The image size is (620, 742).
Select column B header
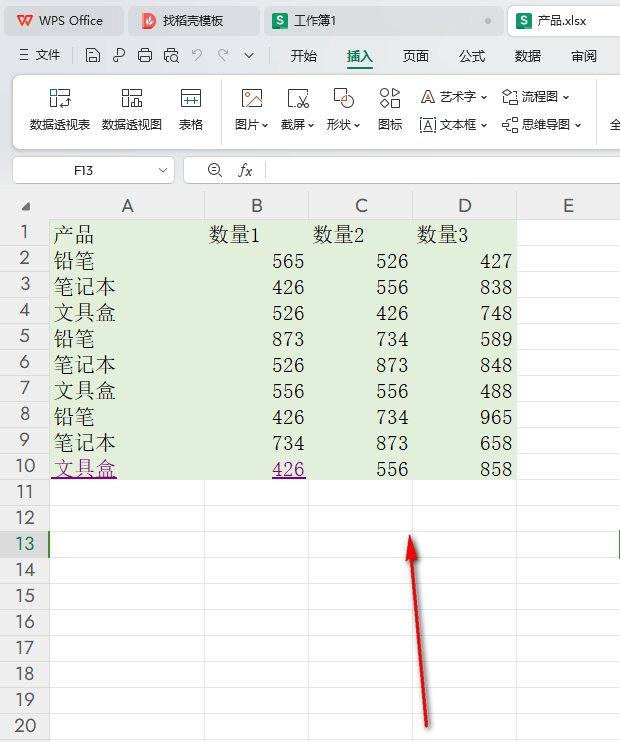[x=257, y=206]
